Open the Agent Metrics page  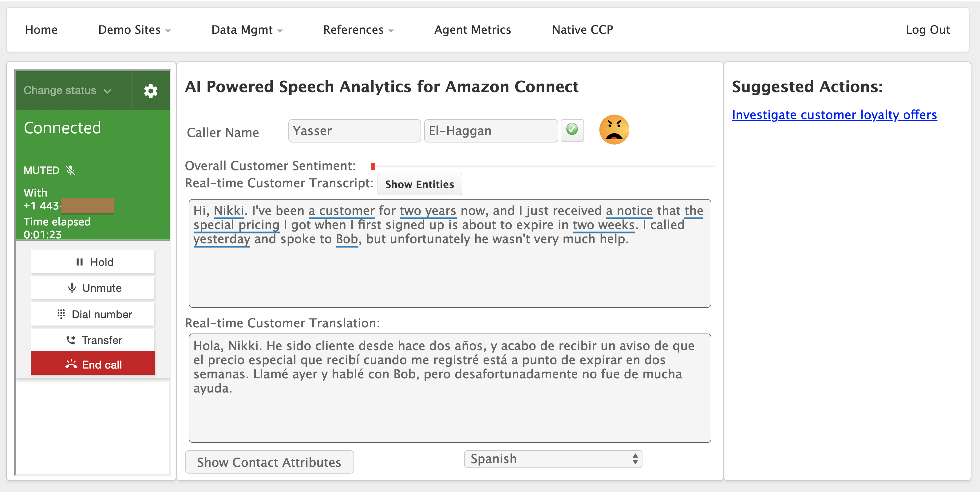(x=472, y=30)
